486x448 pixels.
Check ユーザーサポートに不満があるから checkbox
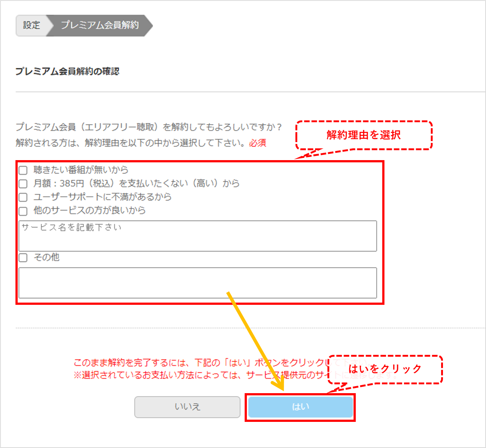pos(23,197)
